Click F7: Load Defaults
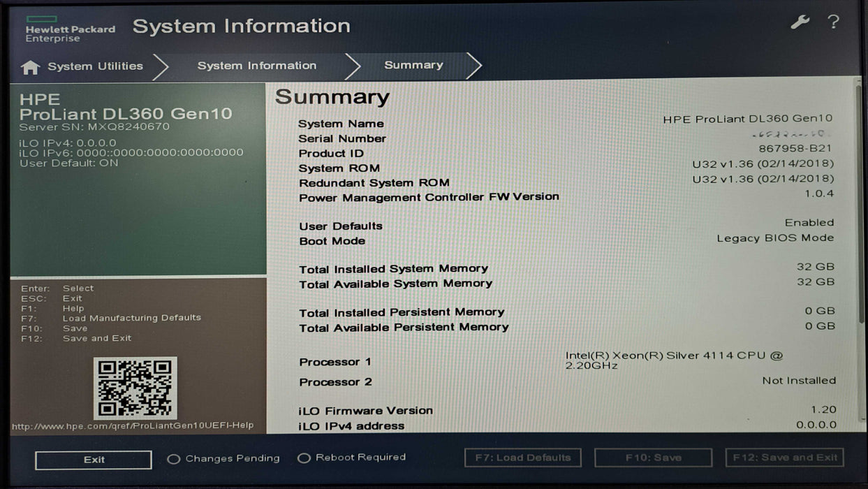 click(523, 458)
